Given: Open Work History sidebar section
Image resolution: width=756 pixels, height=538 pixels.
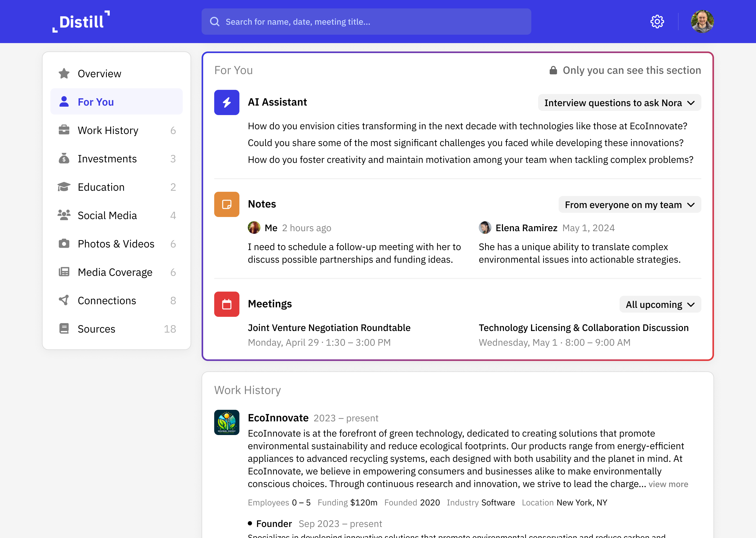Looking at the screenshot, I should [108, 130].
